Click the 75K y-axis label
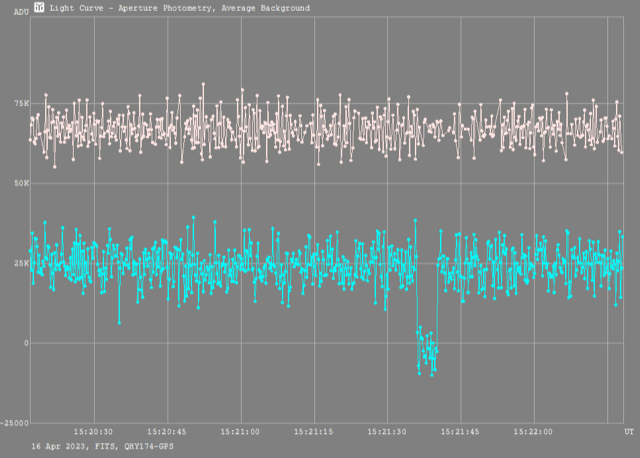Image resolution: width=640 pixels, height=458 pixels. coord(22,103)
